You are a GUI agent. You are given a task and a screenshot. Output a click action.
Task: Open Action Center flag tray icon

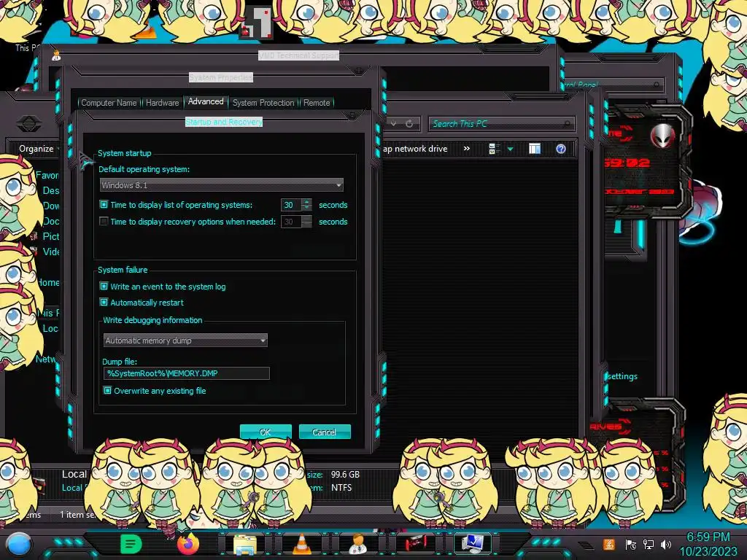[630, 545]
